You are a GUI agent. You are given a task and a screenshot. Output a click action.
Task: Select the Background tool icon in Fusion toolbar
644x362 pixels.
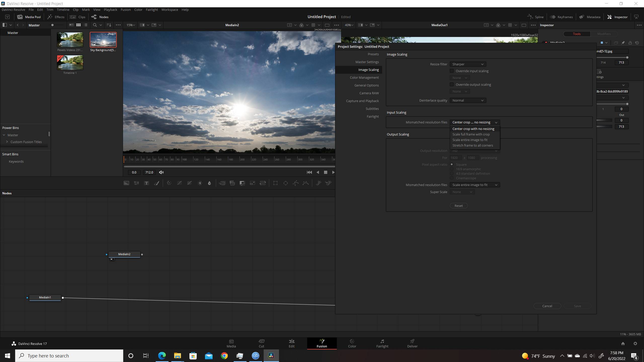[126, 183]
